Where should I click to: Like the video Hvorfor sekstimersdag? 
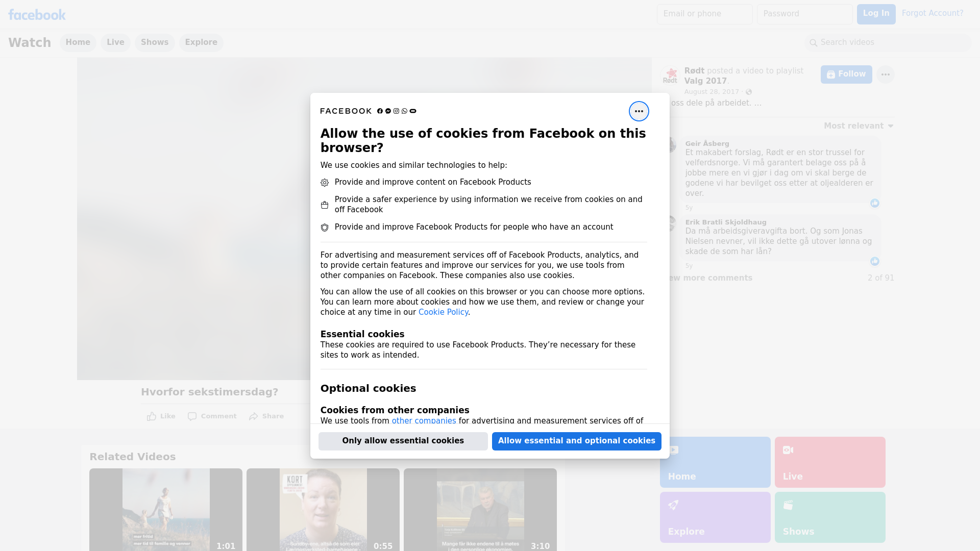point(161,416)
